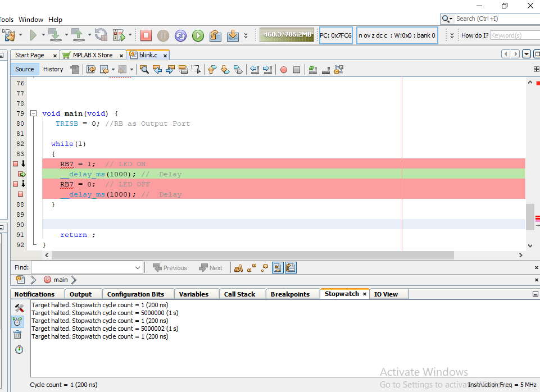Click the Step Into icon
Viewport: 540px width, 392px height.
click(233, 35)
